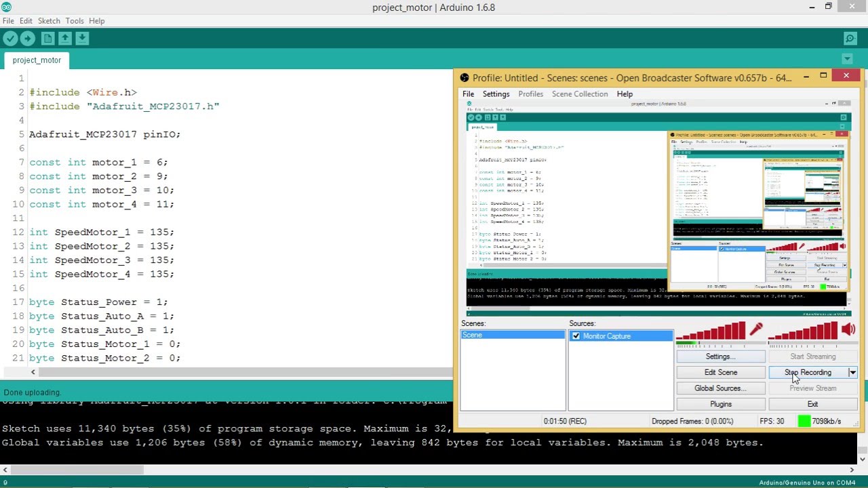
Task: Minimize the OBS window
Action: (806, 77)
